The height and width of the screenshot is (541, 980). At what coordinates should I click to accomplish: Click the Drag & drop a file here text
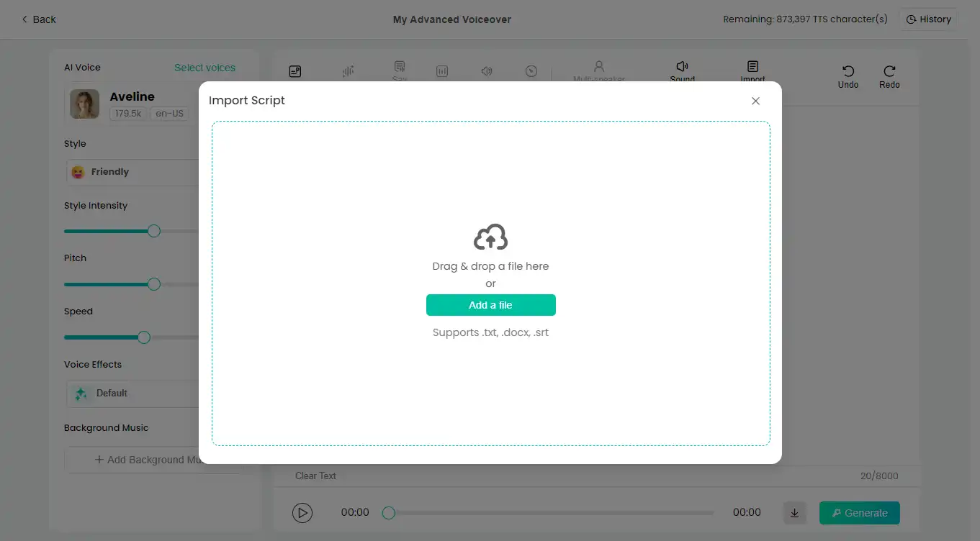(491, 266)
